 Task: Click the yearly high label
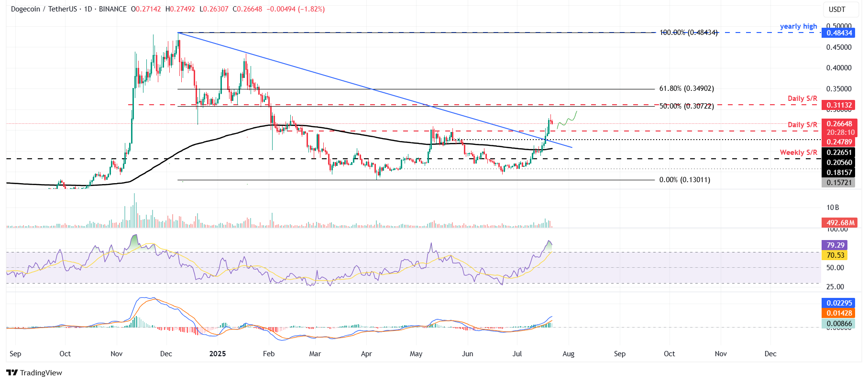(x=798, y=26)
